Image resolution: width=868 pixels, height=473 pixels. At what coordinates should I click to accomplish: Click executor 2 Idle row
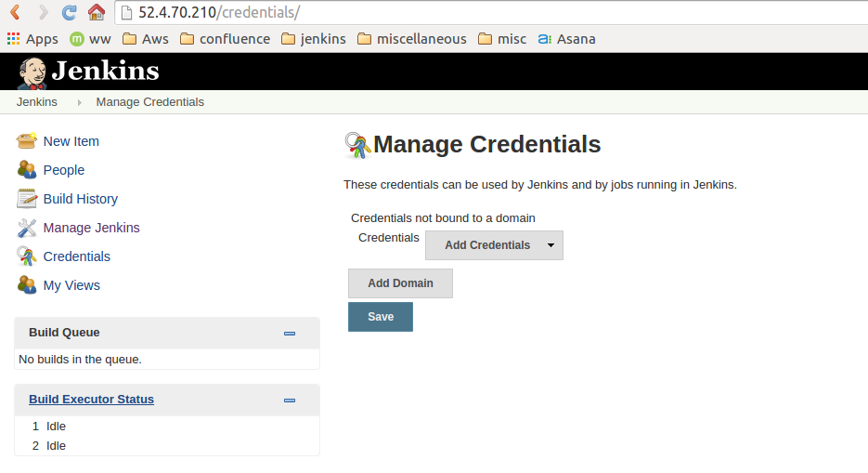click(166, 445)
